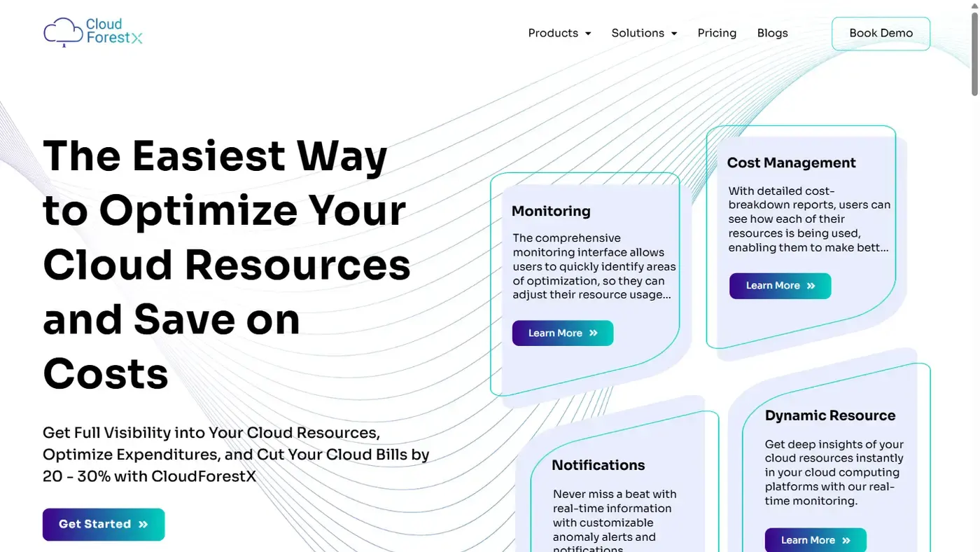Open the Products dropdown menu
980x552 pixels.
tap(559, 33)
